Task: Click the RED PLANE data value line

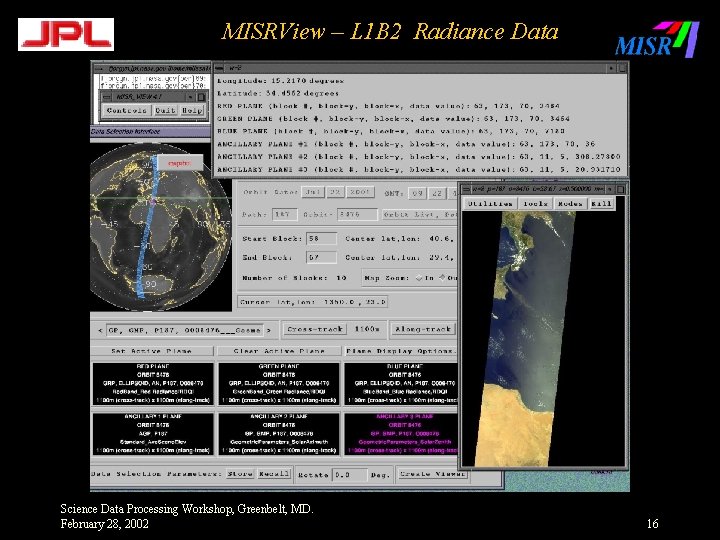Action: click(x=388, y=106)
